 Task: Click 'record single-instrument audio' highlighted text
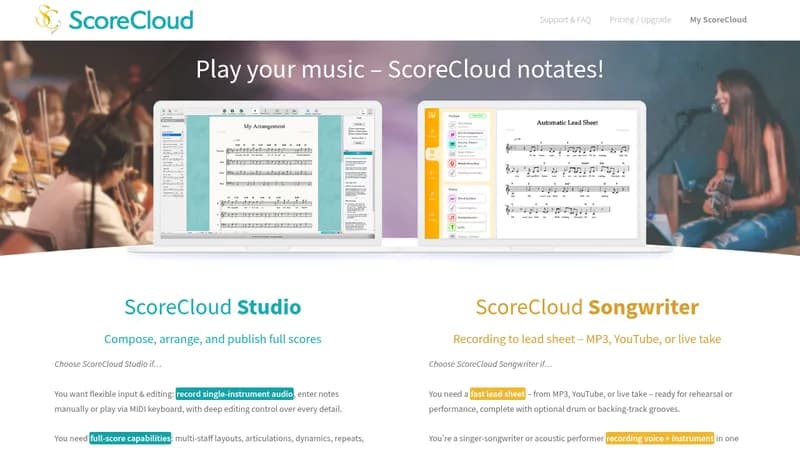[x=235, y=394]
